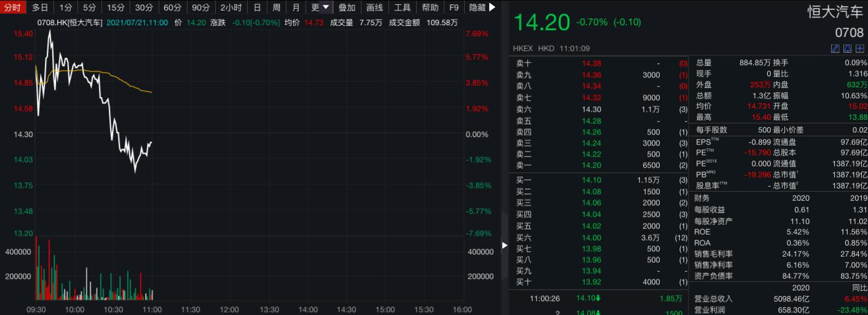This screenshot has width=868, height=315.
Task: Select the 卖十 ask price 14.38
Action: pos(591,63)
